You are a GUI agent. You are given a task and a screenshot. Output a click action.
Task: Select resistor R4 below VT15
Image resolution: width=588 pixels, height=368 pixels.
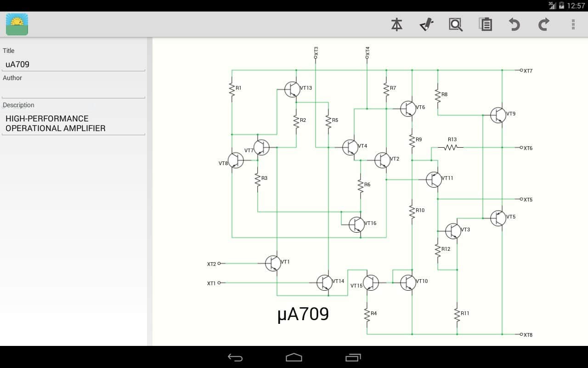[x=367, y=315]
